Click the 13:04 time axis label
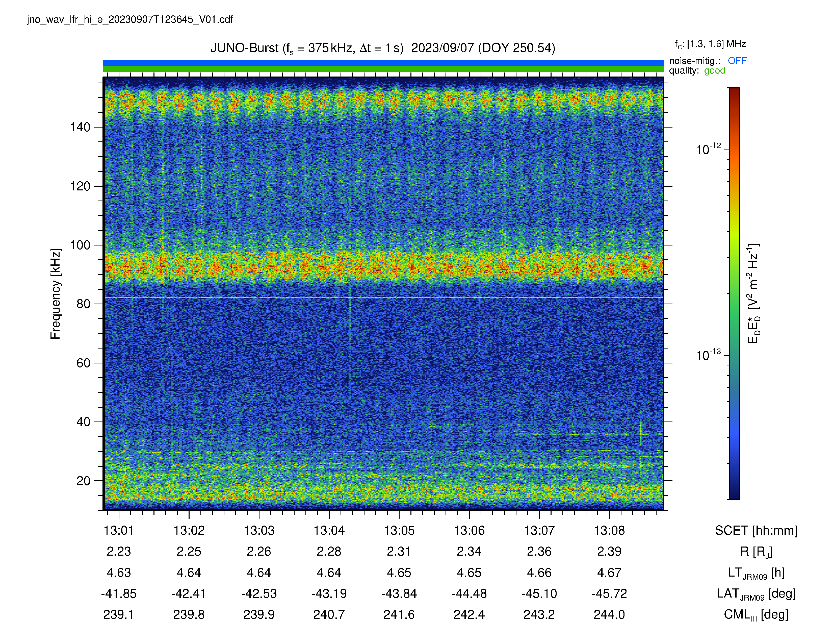833x644 pixels. coord(329,530)
